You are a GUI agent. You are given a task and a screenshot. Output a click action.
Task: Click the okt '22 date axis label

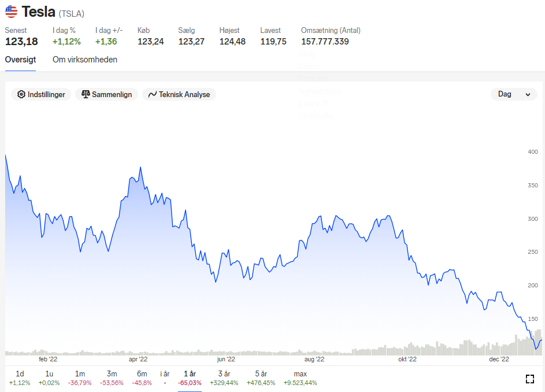(407, 359)
